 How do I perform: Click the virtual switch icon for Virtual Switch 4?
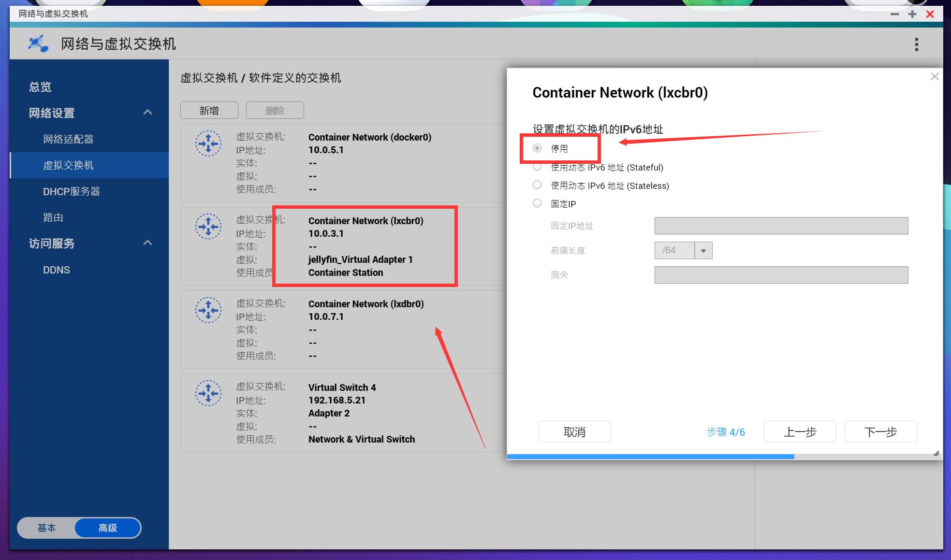click(208, 393)
